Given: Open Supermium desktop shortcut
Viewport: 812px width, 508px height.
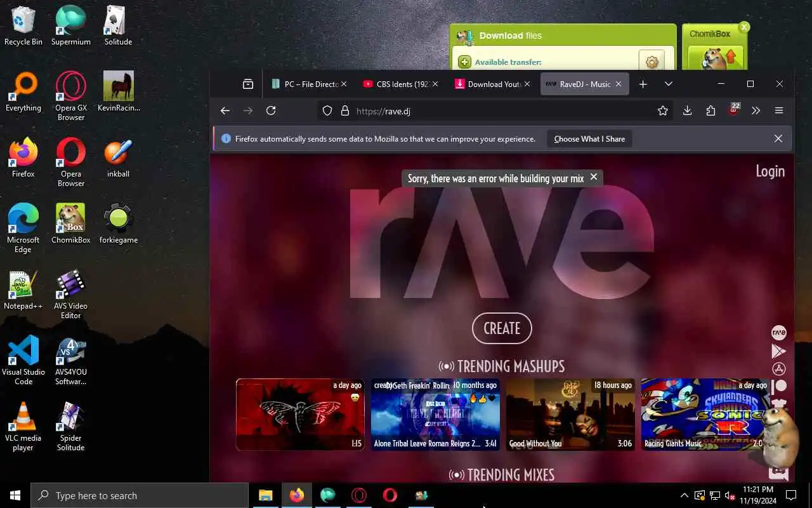Looking at the screenshot, I should (x=71, y=26).
